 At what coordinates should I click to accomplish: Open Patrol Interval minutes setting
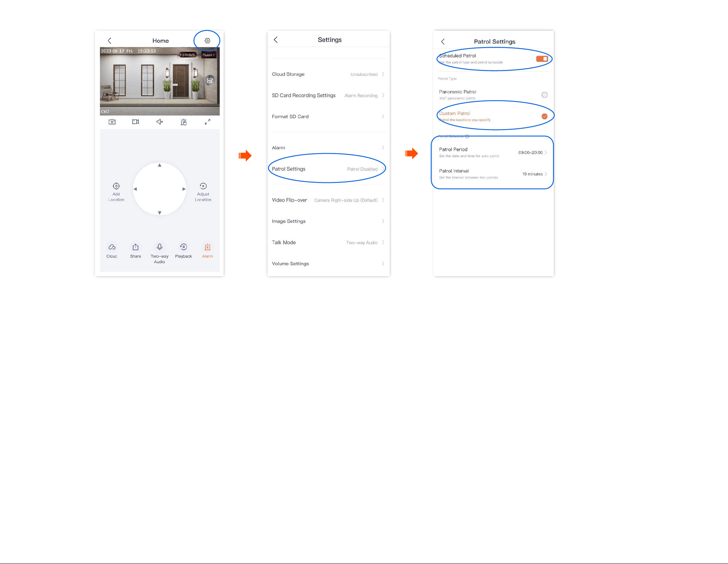coord(493,174)
